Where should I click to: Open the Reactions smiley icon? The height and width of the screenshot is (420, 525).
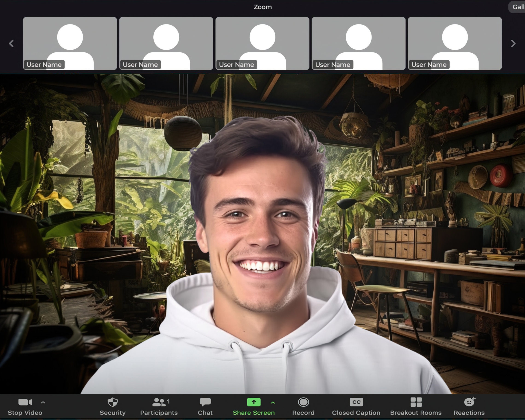(x=470, y=402)
